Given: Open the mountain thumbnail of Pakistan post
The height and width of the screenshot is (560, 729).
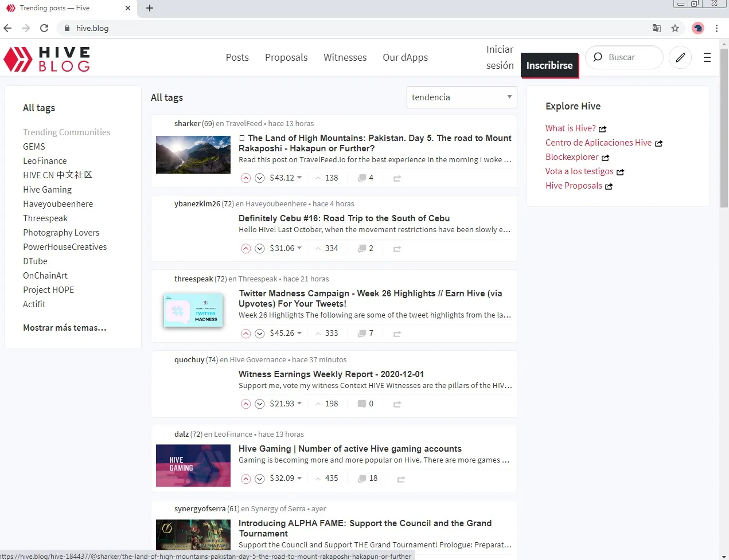Looking at the screenshot, I should tap(193, 155).
